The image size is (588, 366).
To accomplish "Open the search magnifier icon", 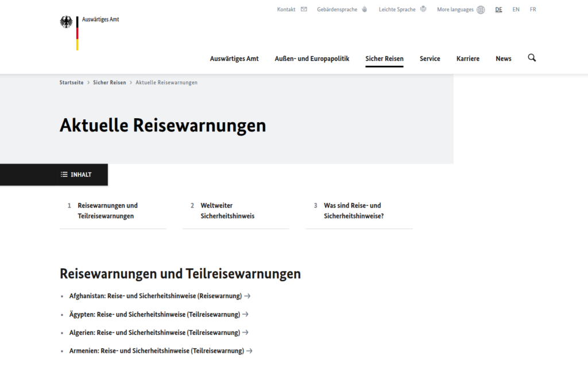I will tap(532, 58).
